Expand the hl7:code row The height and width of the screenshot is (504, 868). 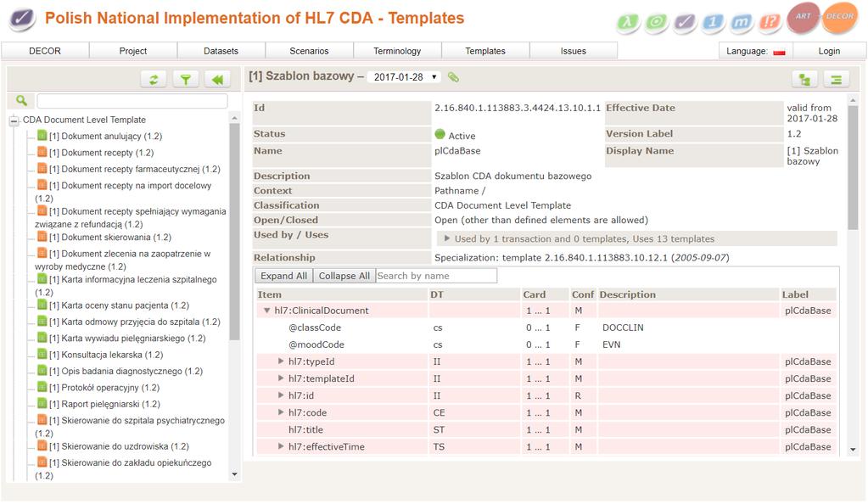click(x=281, y=412)
